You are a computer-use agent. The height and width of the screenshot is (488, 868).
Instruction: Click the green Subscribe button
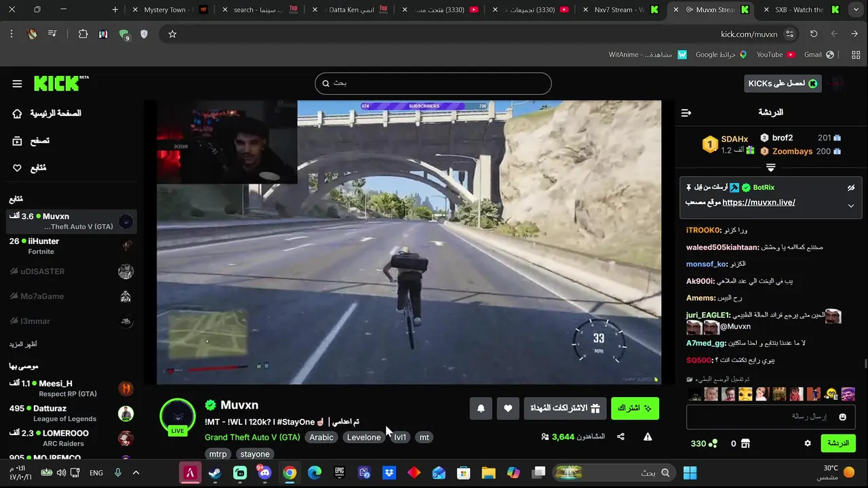pyautogui.click(x=635, y=409)
